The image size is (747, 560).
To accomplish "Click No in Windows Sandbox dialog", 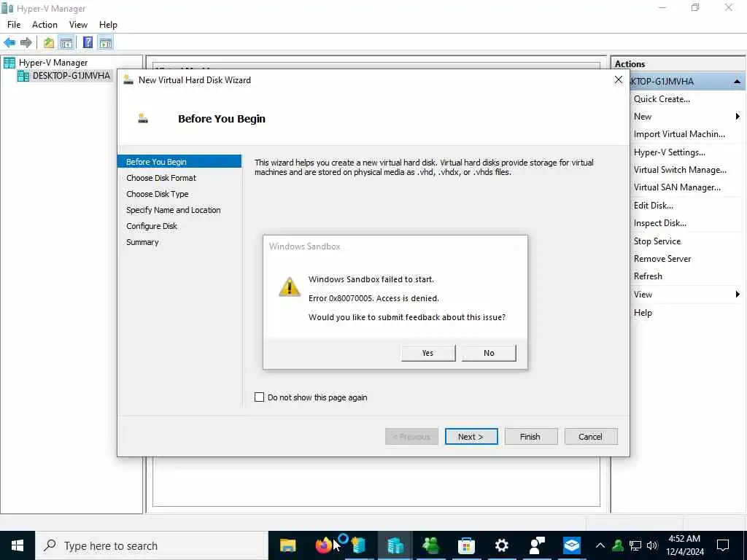I will [x=489, y=353].
